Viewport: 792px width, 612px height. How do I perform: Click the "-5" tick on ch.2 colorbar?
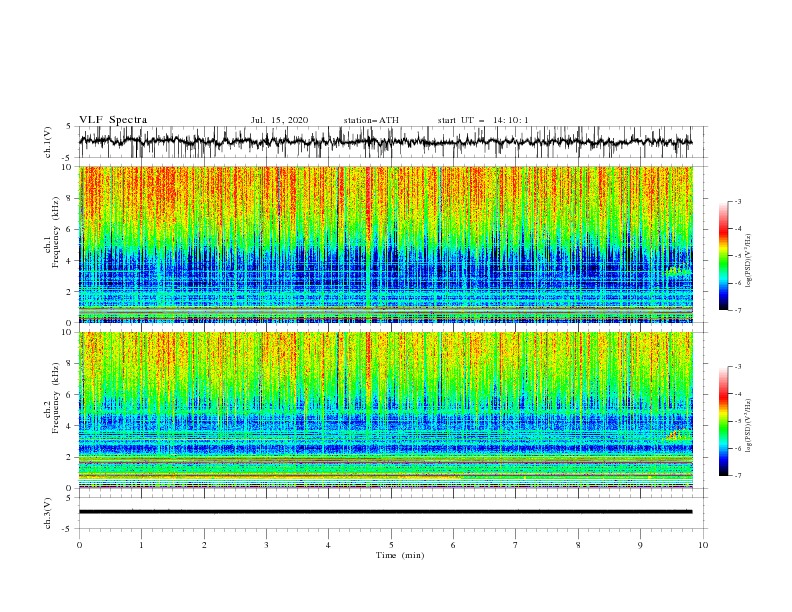pyautogui.click(x=737, y=421)
